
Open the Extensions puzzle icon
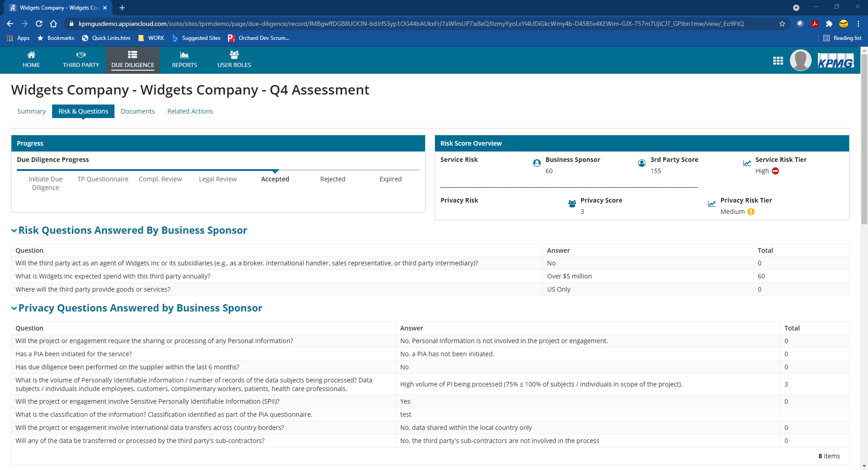click(x=829, y=23)
